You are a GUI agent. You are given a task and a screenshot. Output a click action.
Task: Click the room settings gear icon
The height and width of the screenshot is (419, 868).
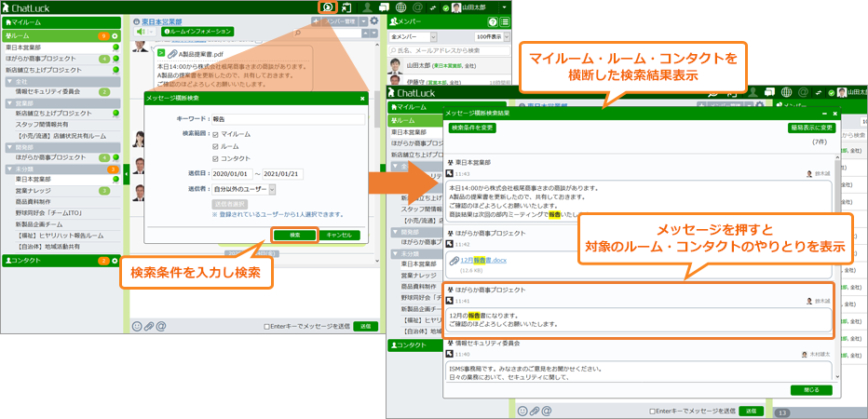pyautogui.click(x=374, y=21)
